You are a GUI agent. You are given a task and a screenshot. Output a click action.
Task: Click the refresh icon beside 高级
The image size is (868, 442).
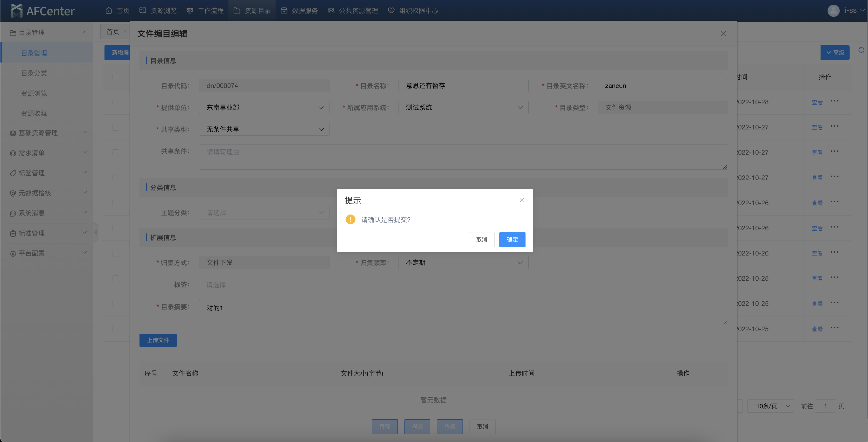point(861,50)
